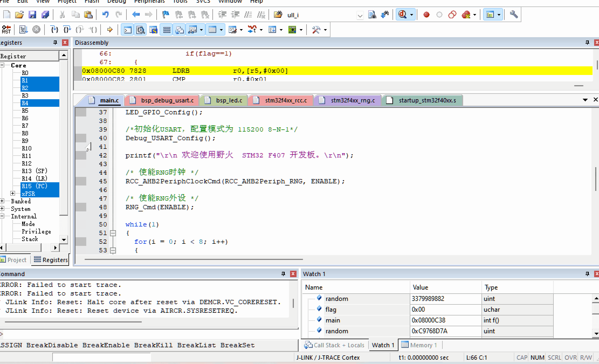Click Start/Stop Debug Session icon

pyautogui.click(x=402, y=15)
